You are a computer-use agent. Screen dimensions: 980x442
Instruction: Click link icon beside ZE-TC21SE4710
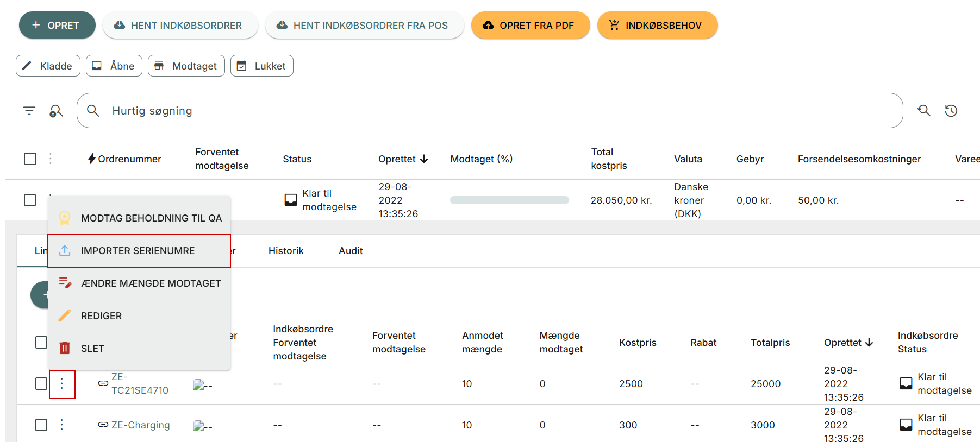pos(103,383)
